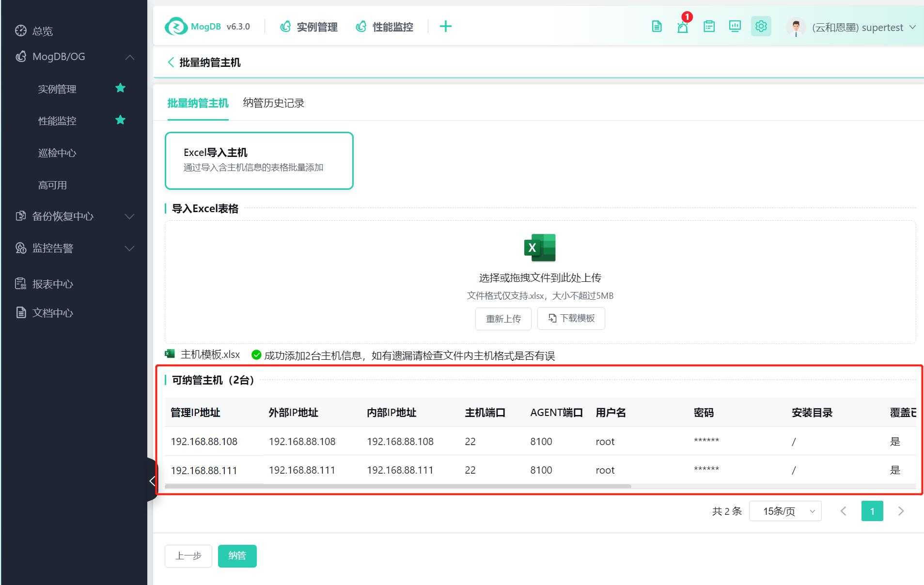Click the 主机模板.xlsx file icon

tap(170, 354)
